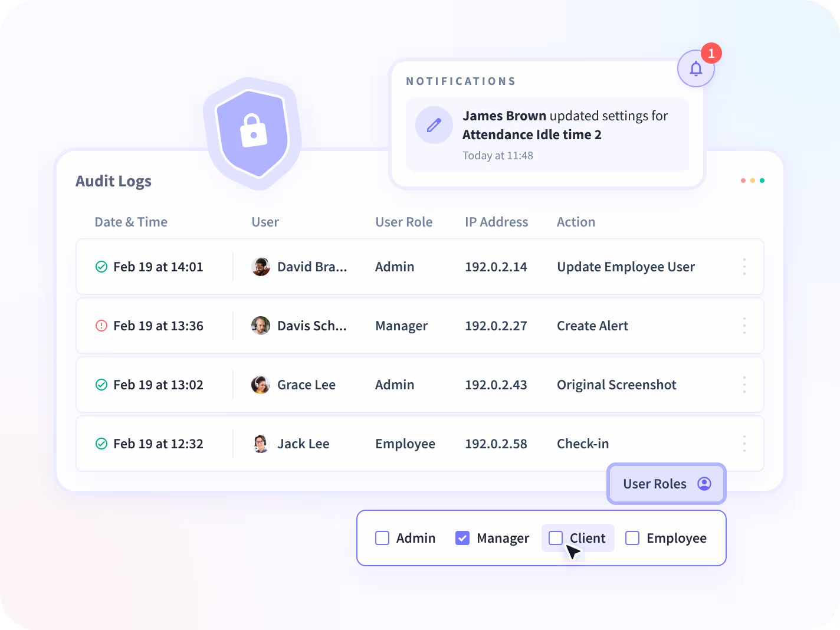Select the User Role column header

(x=404, y=222)
